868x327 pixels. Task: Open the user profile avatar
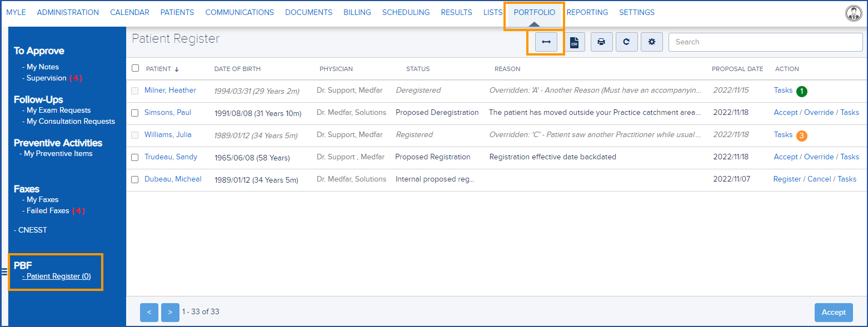(852, 13)
